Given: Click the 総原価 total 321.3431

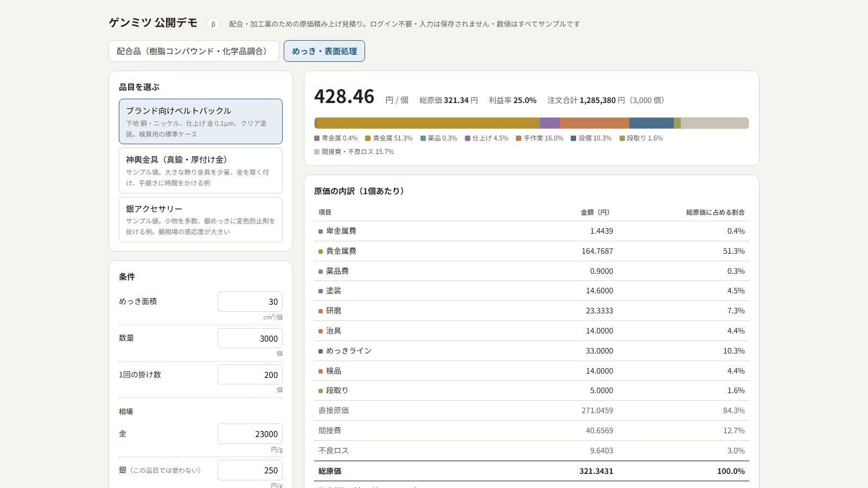Looking at the screenshot, I should (x=596, y=471).
